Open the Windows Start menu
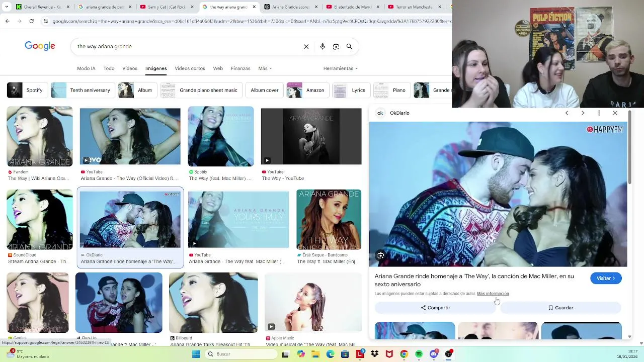The width and height of the screenshot is (644, 362). [196, 354]
